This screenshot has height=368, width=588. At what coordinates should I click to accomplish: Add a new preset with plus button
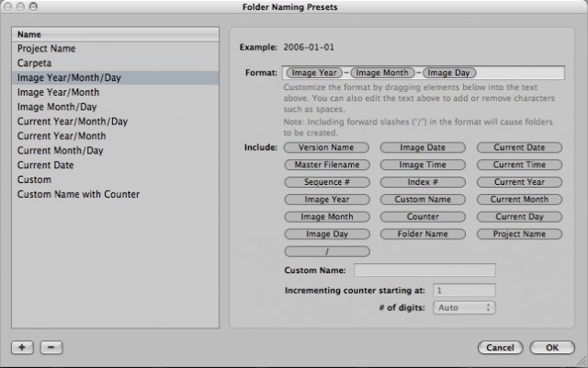coord(22,348)
